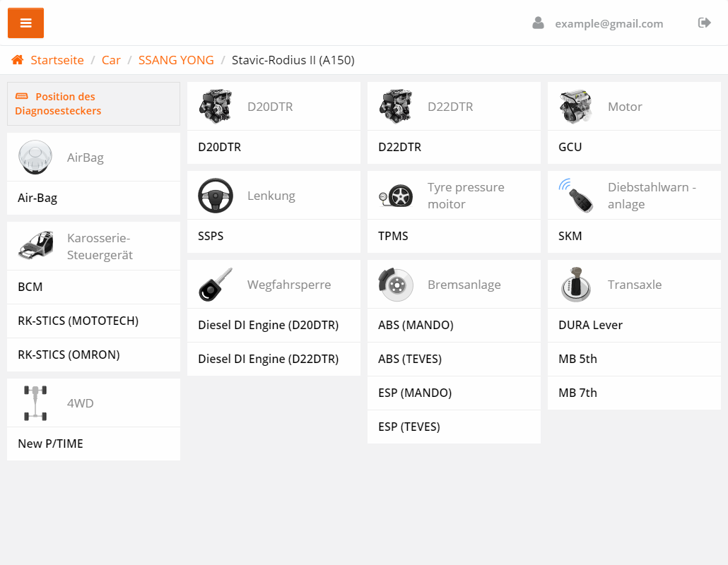728x565 pixels.
Task: Navigate to Car in breadcrumb
Action: pyautogui.click(x=111, y=61)
